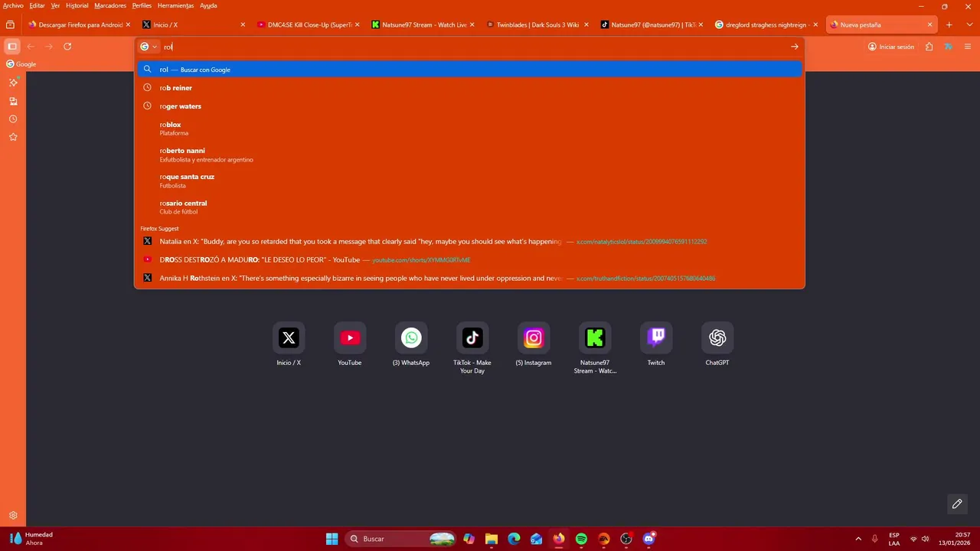Click the Go arrow in address bar

pos(794,47)
